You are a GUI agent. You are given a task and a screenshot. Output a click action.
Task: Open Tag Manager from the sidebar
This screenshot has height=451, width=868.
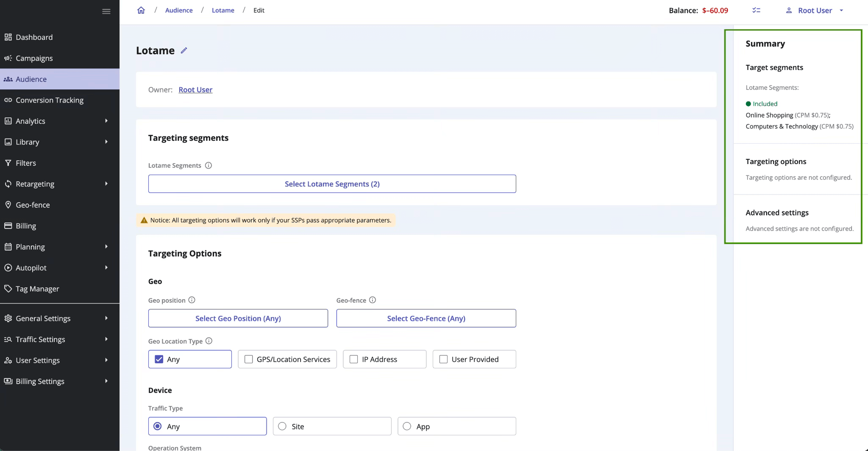click(x=37, y=289)
